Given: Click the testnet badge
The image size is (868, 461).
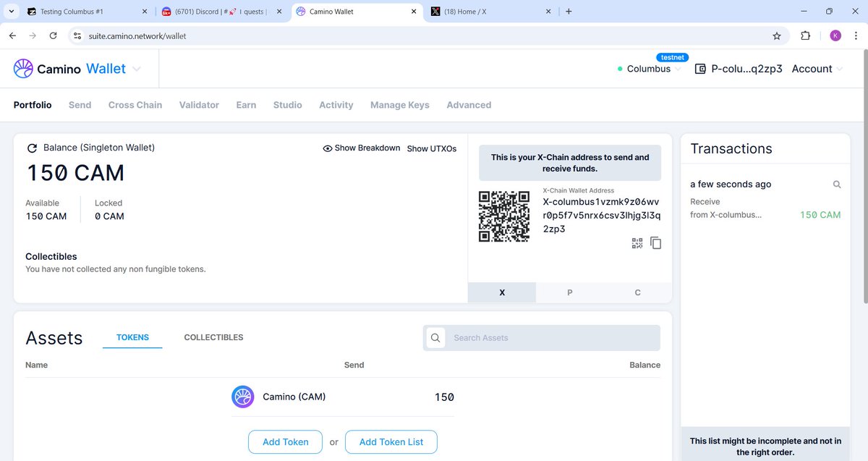Looking at the screenshot, I should [x=672, y=57].
